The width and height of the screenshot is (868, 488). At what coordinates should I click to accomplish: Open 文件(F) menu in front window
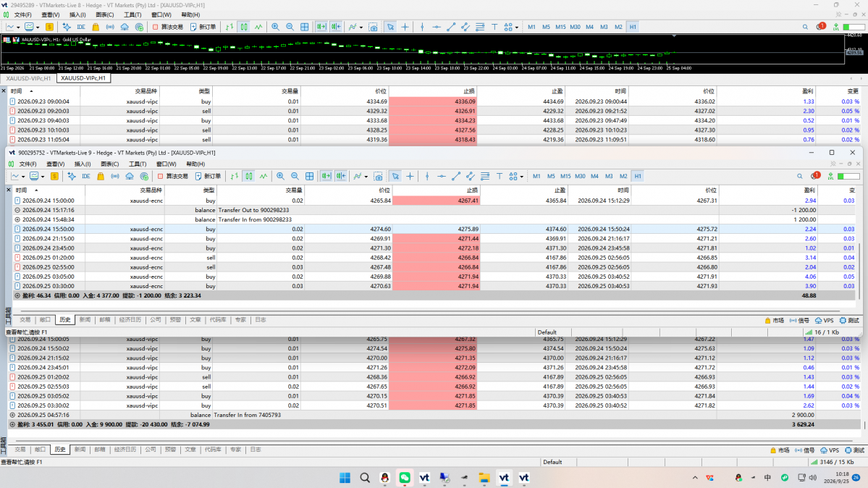tap(28, 164)
